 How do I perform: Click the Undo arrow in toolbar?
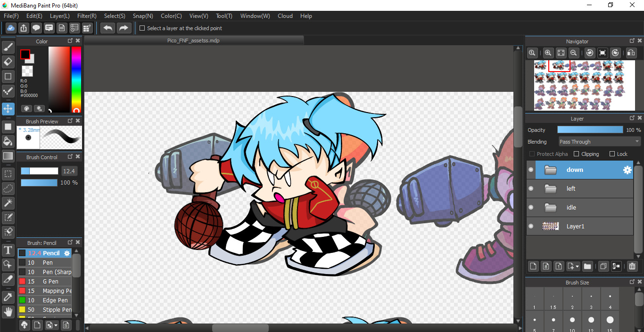[x=108, y=28]
